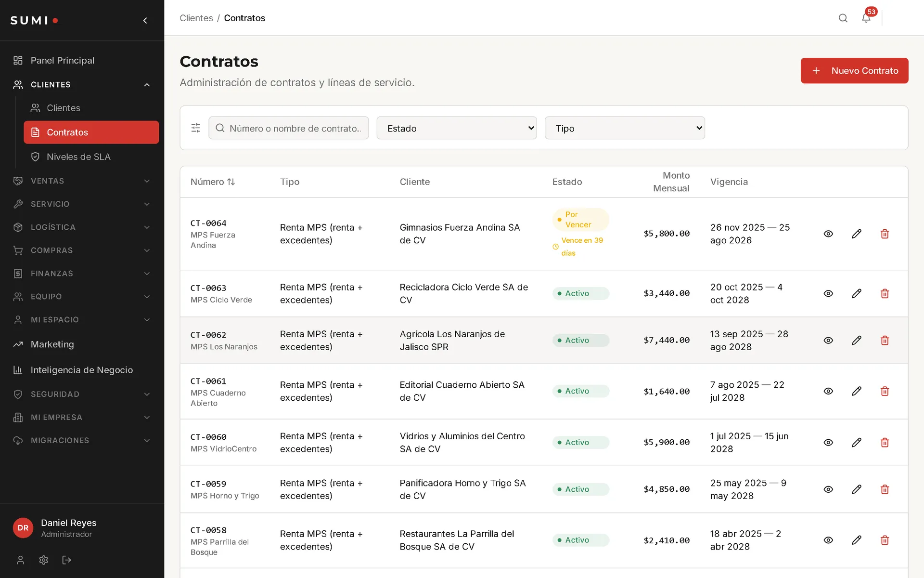Open the Tipo filter dropdown
This screenshot has height=578, width=924.
point(625,128)
